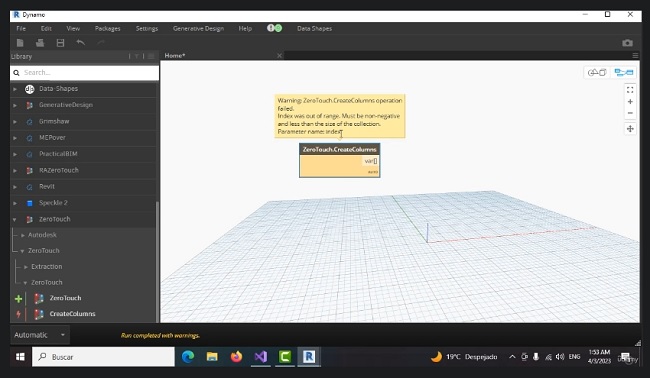Open the Automatic run mode dropdown
This screenshot has height=378, width=650.
click(40, 335)
